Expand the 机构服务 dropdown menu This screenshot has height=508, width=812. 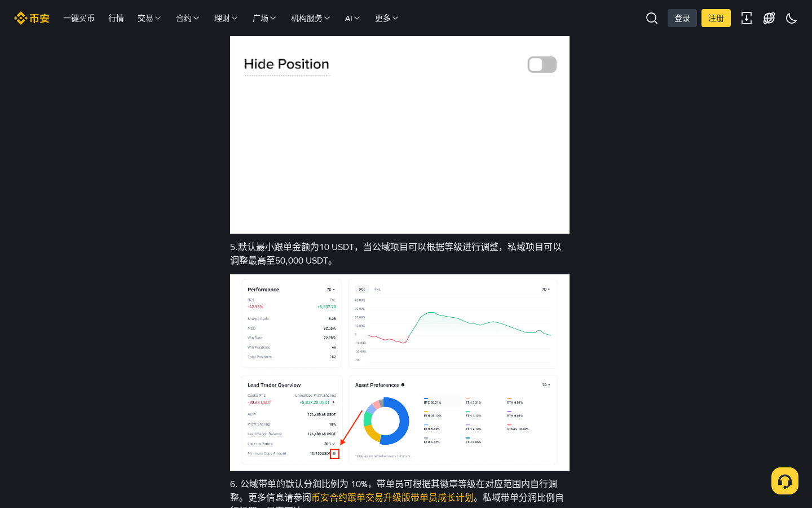pyautogui.click(x=311, y=18)
